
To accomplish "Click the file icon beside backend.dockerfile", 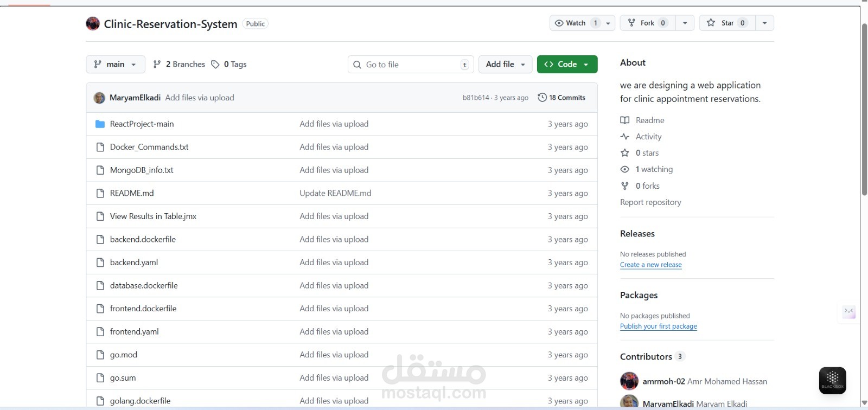I will [100, 239].
